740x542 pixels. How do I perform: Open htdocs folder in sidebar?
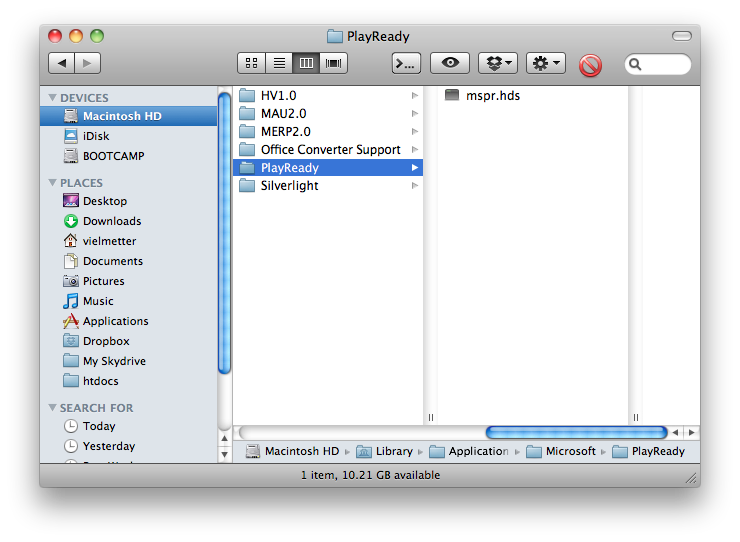click(128, 381)
